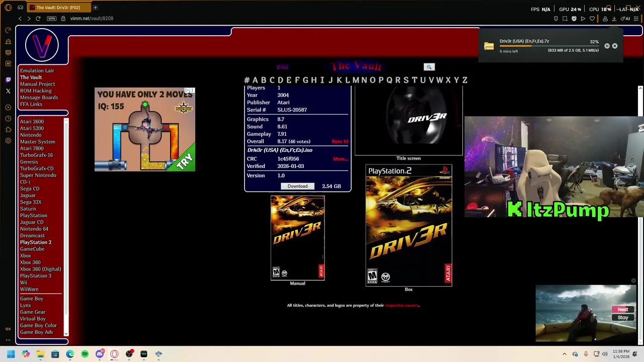The height and width of the screenshot is (362, 644).
Task: Select Atari 2600 in system list
Action: pyautogui.click(x=32, y=122)
